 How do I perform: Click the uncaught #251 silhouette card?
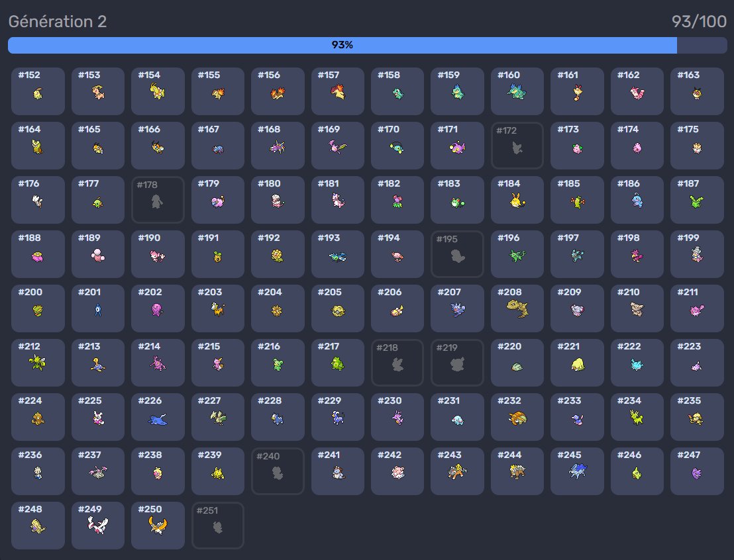218,526
